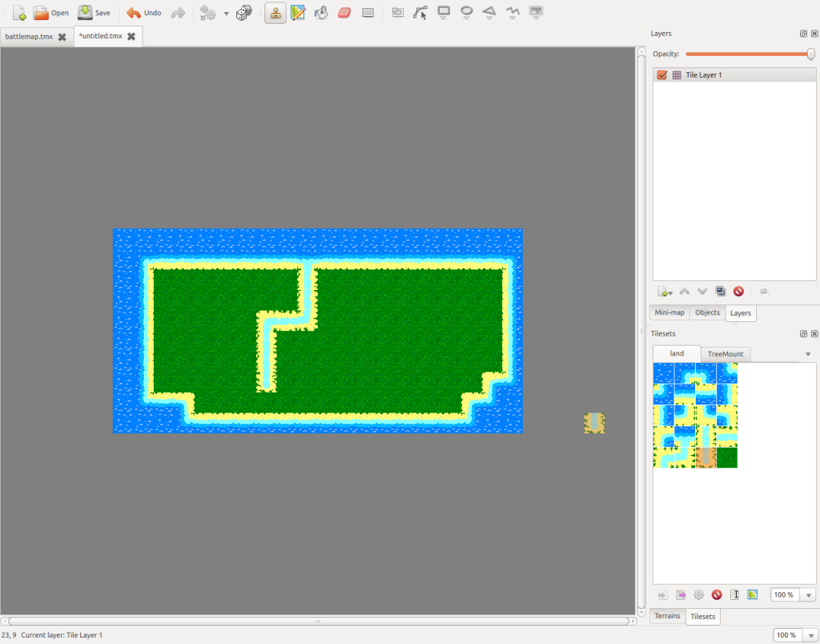Image resolution: width=820 pixels, height=644 pixels.
Task: Select the TreeMount tileset tab
Action: 726,354
